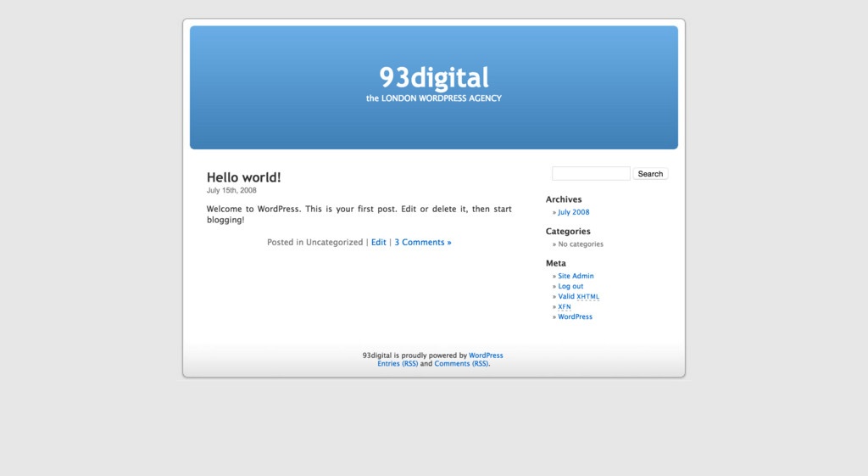Subscribe via Entries (RSS) link
The image size is (868, 476).
398,363
